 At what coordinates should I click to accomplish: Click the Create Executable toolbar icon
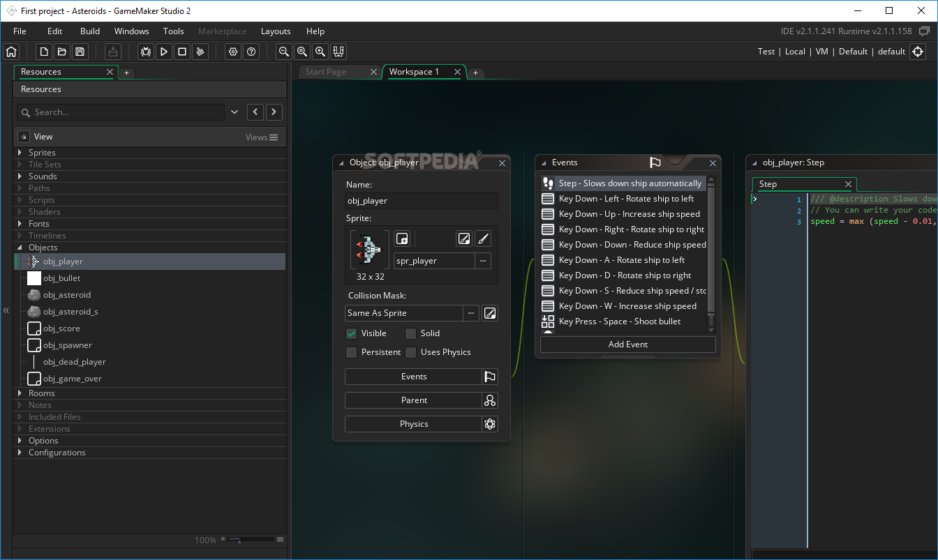click(113, 52)
